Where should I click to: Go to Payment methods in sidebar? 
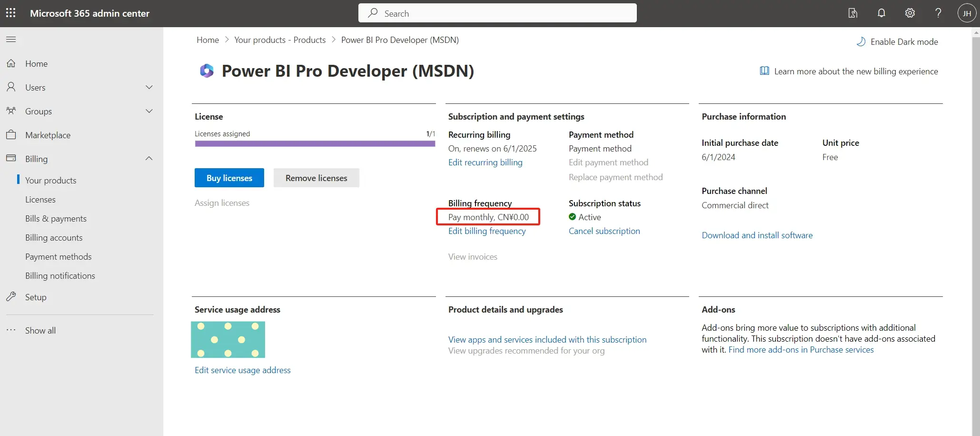pyautogui.click(x=58, y=257)
